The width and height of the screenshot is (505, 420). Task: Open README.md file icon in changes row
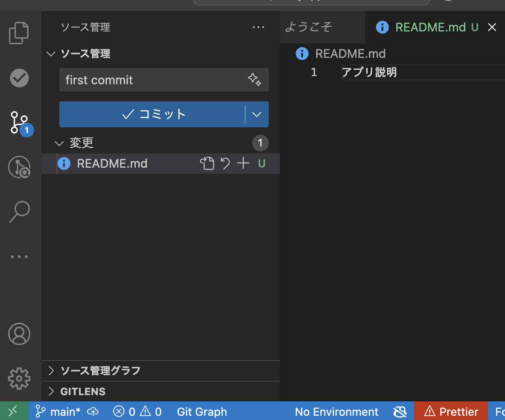tap(64, 163)
